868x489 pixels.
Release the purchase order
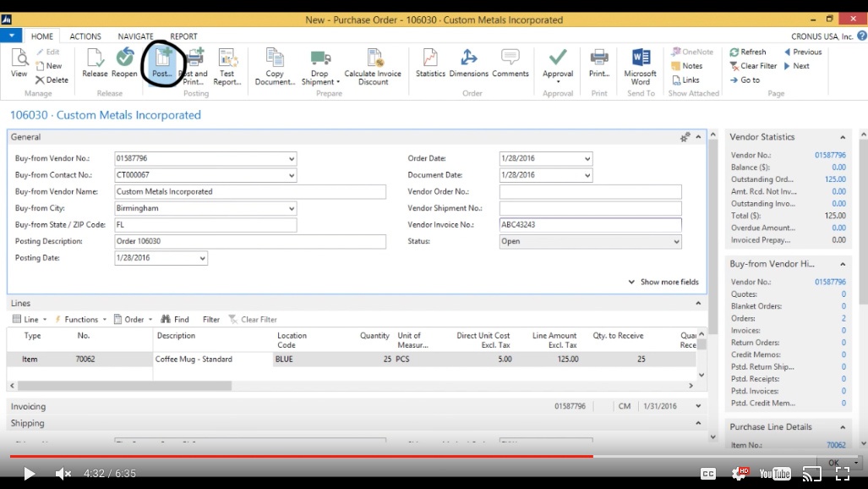(95, 63)
